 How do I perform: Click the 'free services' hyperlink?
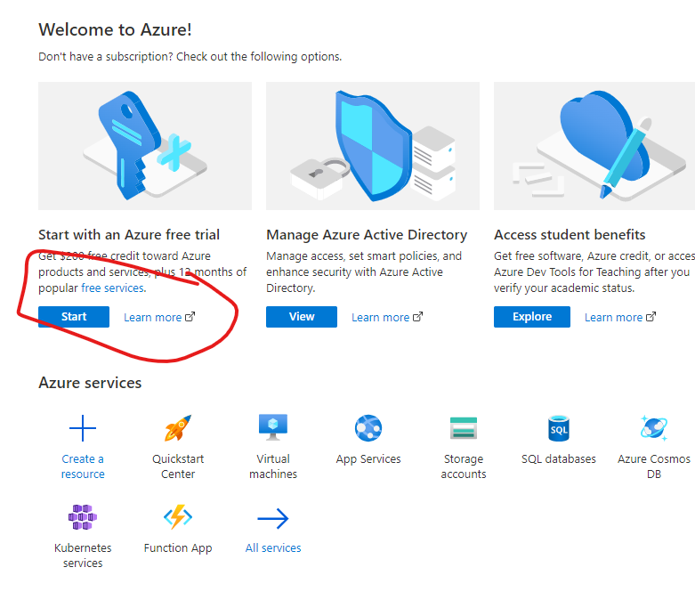[112, 288]
